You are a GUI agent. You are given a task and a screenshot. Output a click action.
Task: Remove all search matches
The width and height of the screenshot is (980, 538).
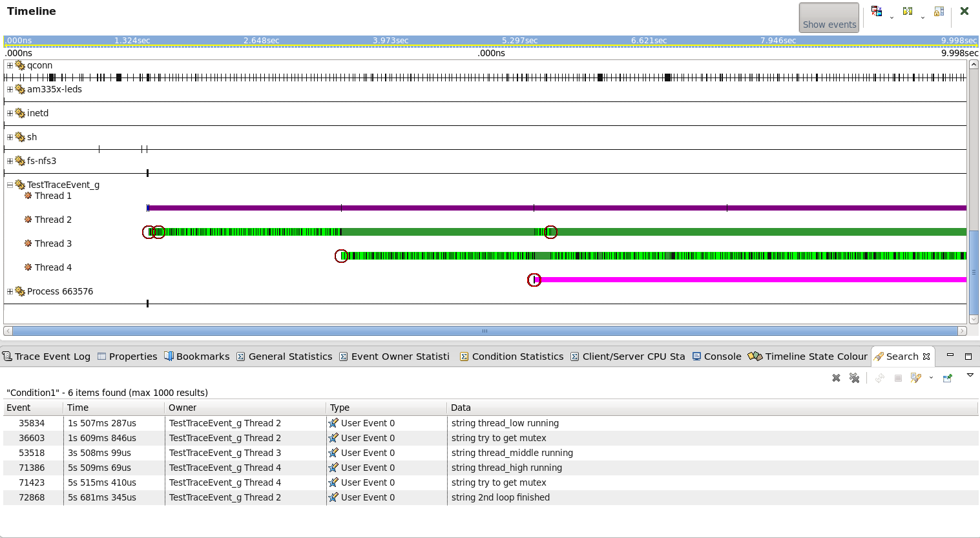[x=854, y=378]
